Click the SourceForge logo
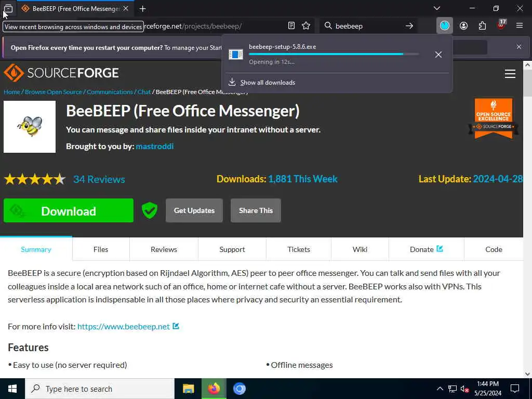532x399 pixels. [61, 73]
